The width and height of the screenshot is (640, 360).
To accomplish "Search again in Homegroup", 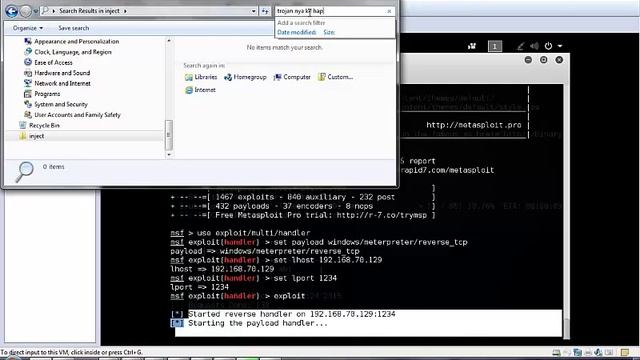I will click(245, 77).
